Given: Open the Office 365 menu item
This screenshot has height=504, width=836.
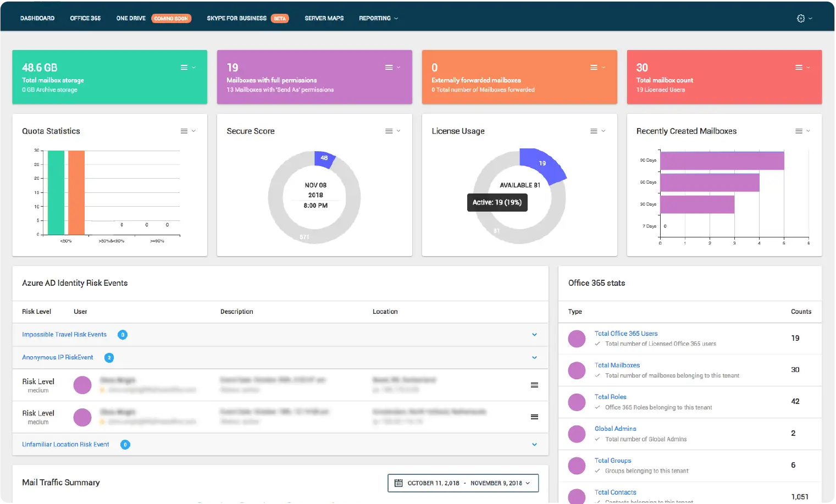Looking at the screenshot, I should pos(85,18).
